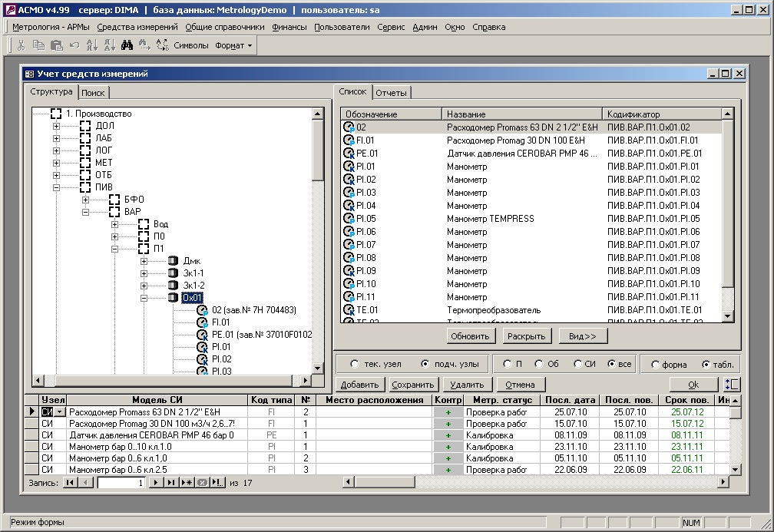Open the Узел dropdown in first row

[60, 412]
